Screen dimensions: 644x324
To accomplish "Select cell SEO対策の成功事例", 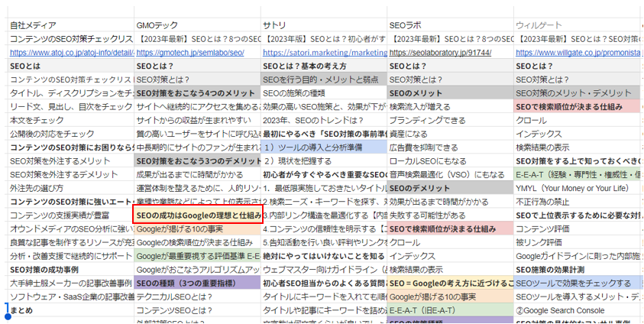I will (71, 270).
